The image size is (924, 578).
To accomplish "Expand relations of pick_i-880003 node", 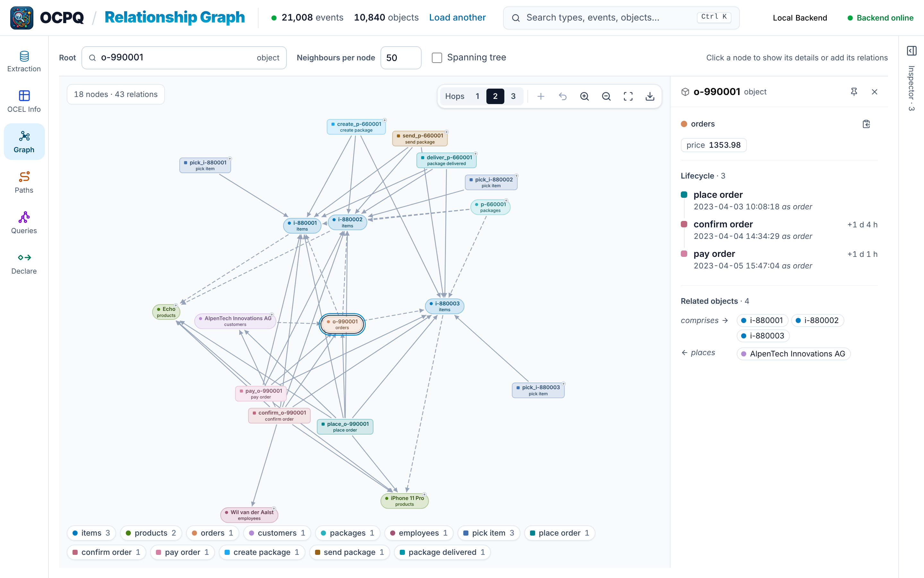I will (x=564, y=384).
